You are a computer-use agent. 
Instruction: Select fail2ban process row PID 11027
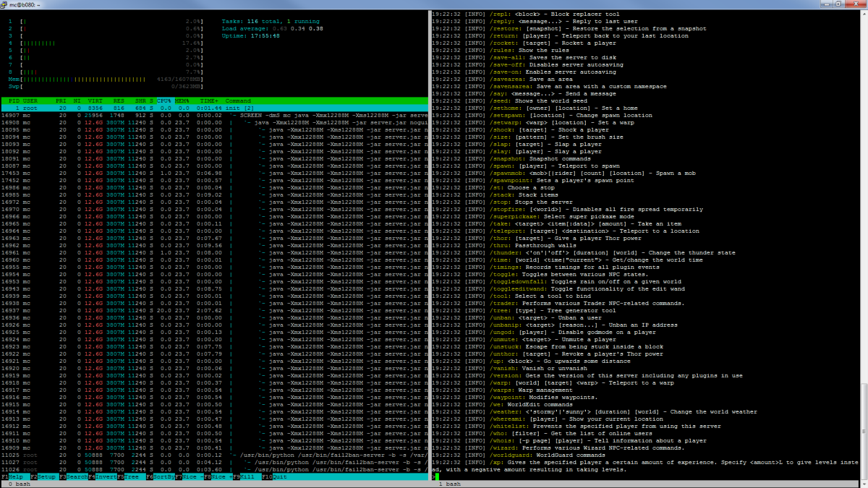[215, 463]
